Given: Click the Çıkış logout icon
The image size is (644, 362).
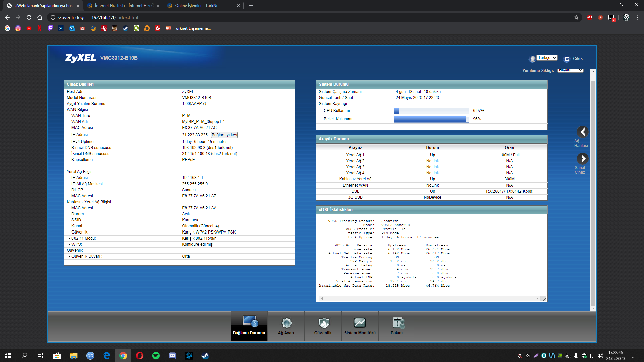Looking at the screenshot, I should tap(567, 59).
